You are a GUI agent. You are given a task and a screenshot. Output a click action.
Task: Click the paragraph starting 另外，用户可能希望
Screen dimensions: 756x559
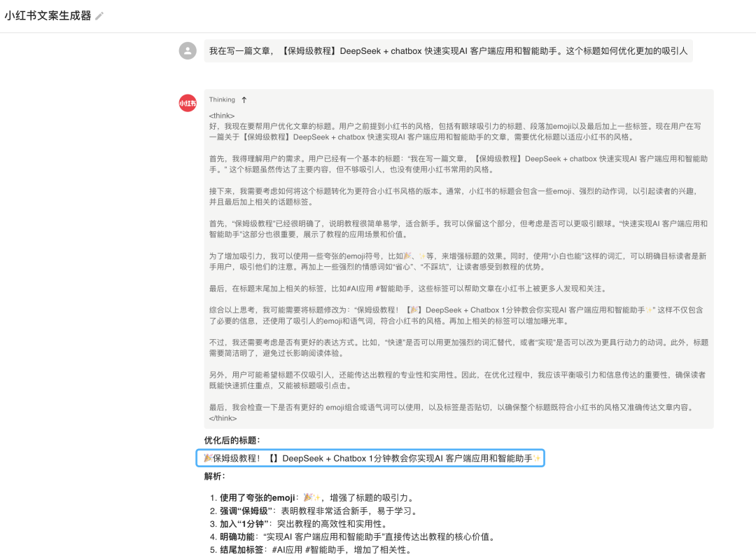pos(458,380)
